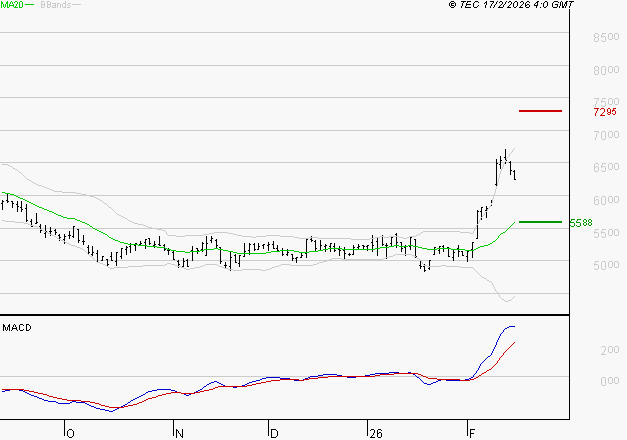Select the 8500 price axis label

coord(606,38)
